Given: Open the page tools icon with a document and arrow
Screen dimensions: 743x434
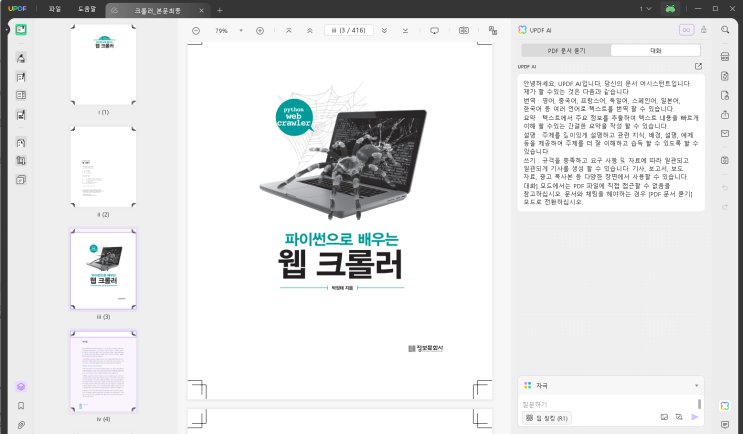Looking at the screenshot, I should pos(21,142).
